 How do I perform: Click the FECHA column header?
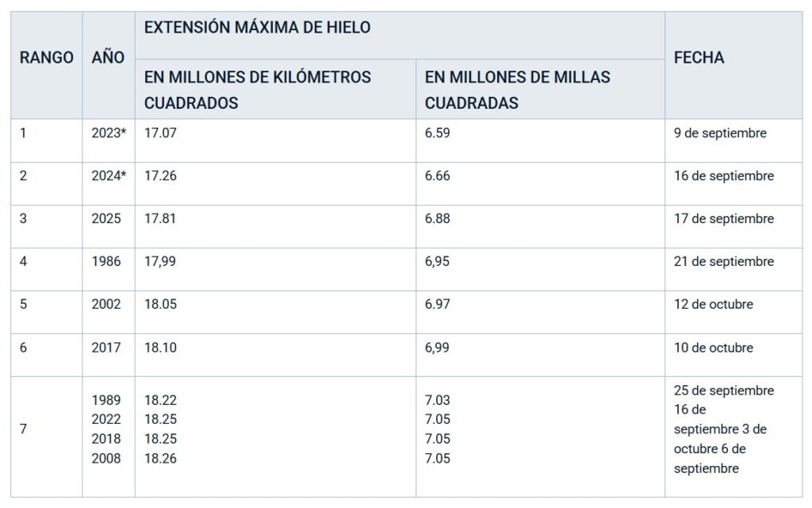[x=699, y=58]
